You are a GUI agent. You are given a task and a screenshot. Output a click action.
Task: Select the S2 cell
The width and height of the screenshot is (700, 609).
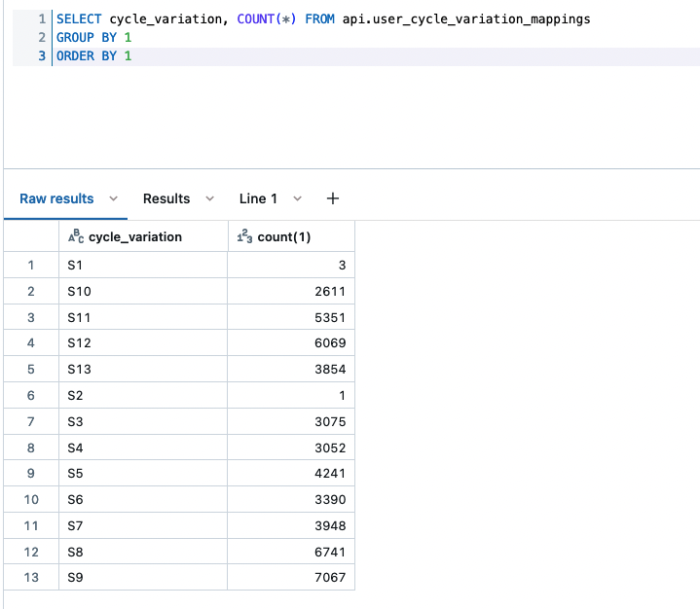point(143,395)
